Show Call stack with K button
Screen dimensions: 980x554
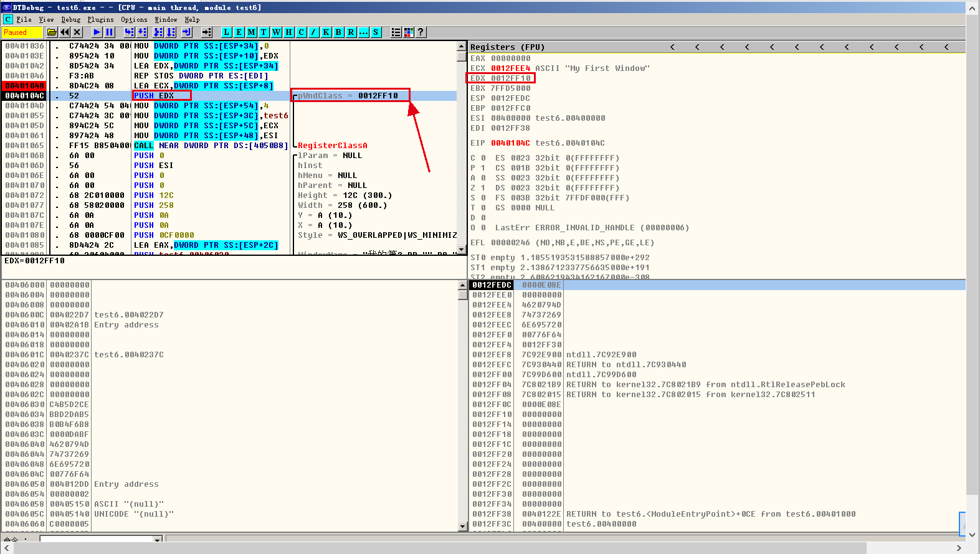click(326, 32)
